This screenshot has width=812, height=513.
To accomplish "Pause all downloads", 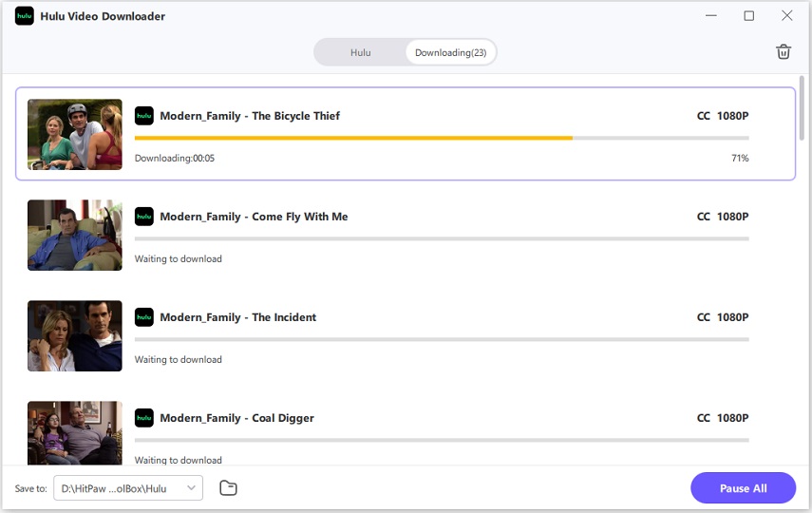I will click(743, 488).
